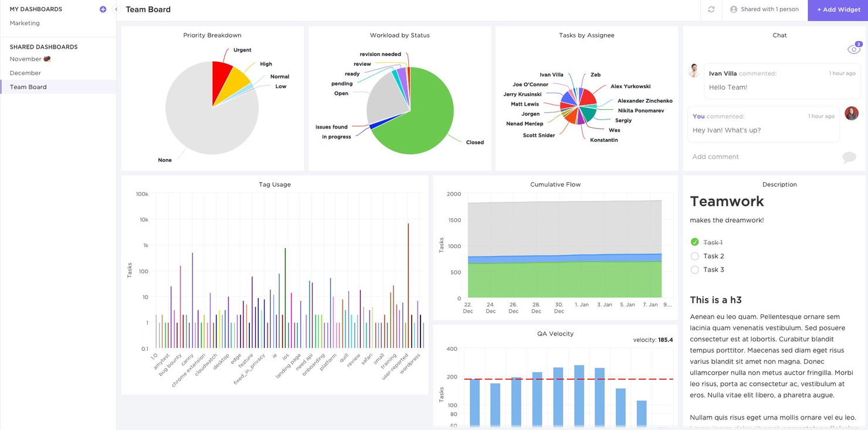Click the Add Widget button

[x=838, y=9]
